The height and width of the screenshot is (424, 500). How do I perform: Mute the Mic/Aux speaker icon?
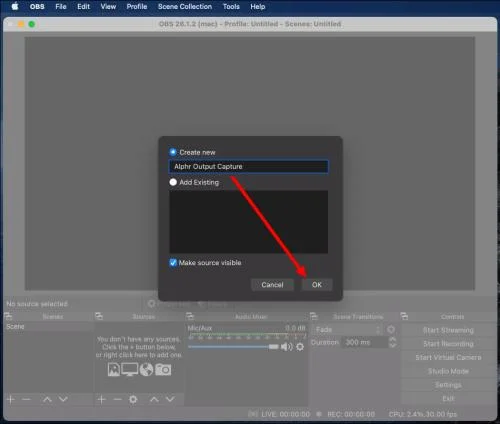pos(286,347)
